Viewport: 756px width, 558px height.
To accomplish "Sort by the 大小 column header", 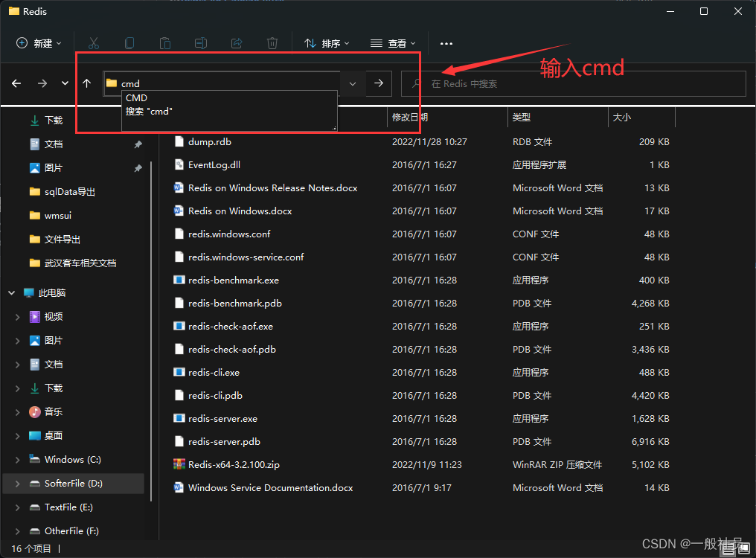I will click(x=641, y=118).
